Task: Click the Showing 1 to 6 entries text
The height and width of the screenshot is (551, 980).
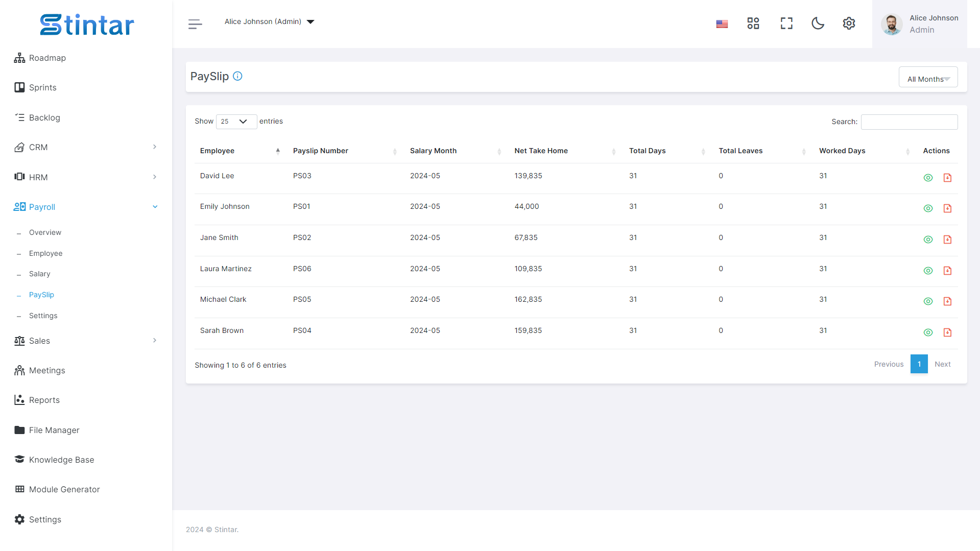Action: (240, 365)
